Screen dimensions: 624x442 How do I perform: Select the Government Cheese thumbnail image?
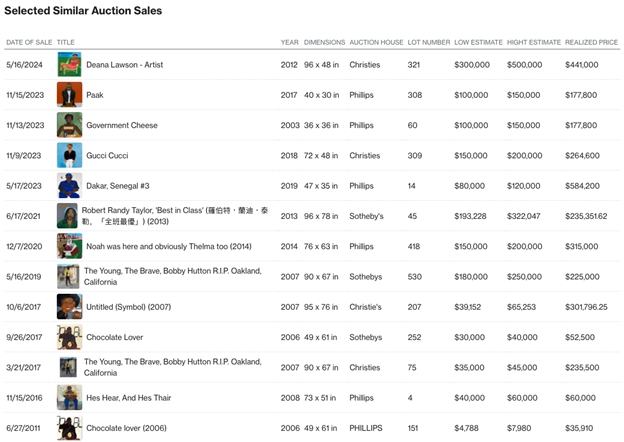coord(69,126)
